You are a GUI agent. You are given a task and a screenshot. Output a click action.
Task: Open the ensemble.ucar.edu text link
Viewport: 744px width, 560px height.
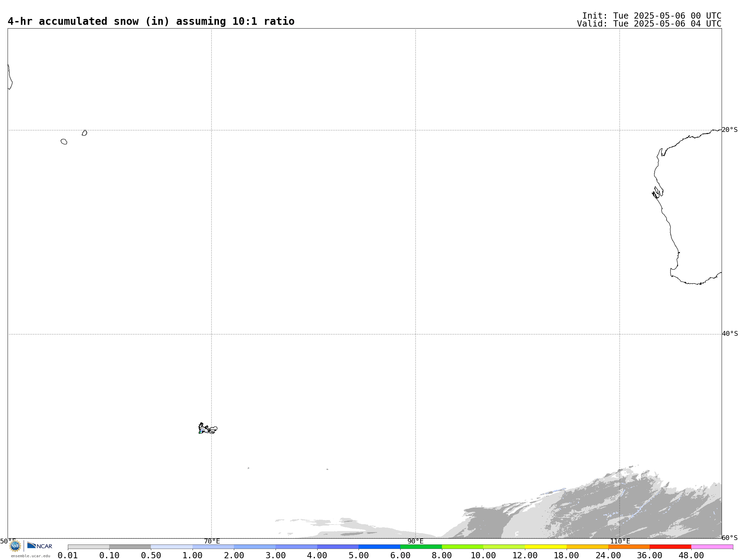[30, 556]
